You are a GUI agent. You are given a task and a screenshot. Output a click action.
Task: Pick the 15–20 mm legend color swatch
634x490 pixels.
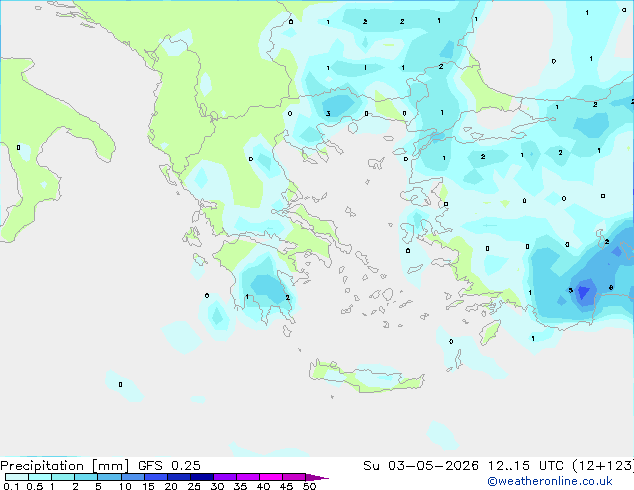pos(155,477)
